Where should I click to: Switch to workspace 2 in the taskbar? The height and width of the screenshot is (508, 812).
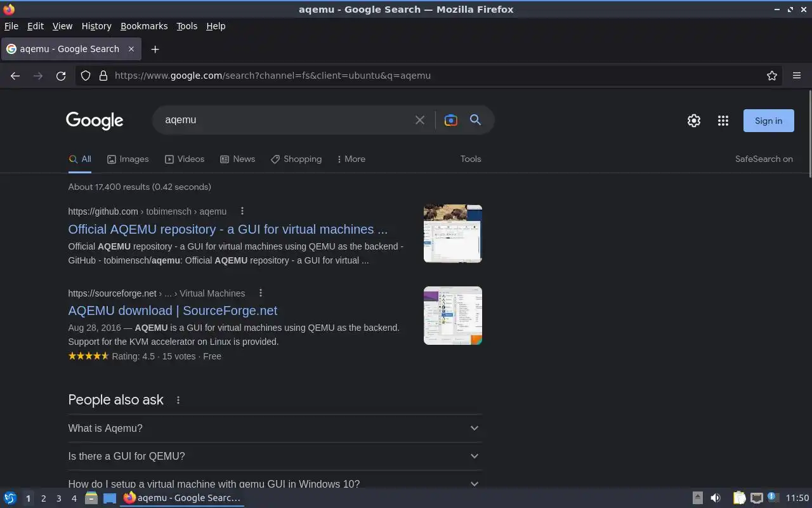[x=43, y=498]
